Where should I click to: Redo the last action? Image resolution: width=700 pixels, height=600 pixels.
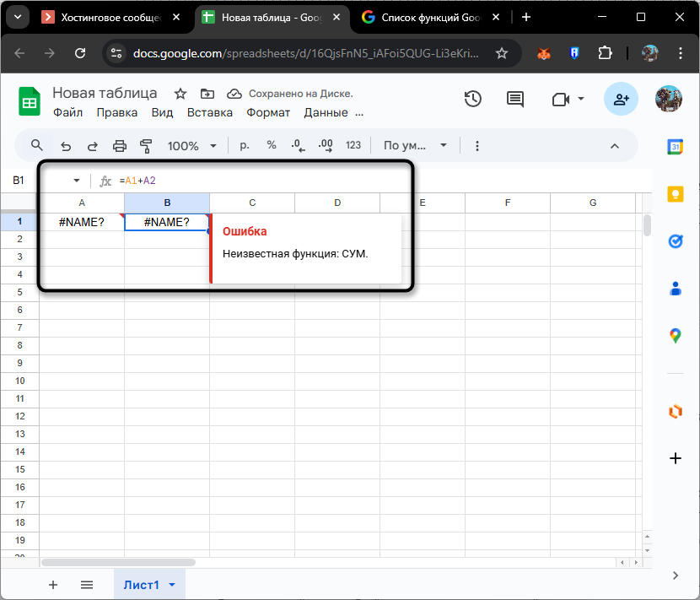[x=93, y=146]
